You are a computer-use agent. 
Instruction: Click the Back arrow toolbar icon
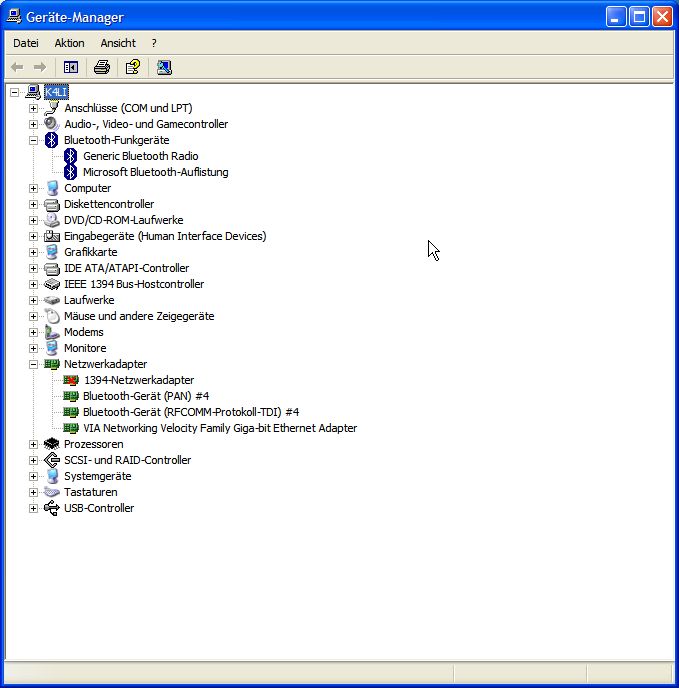[x=17, y=67]
